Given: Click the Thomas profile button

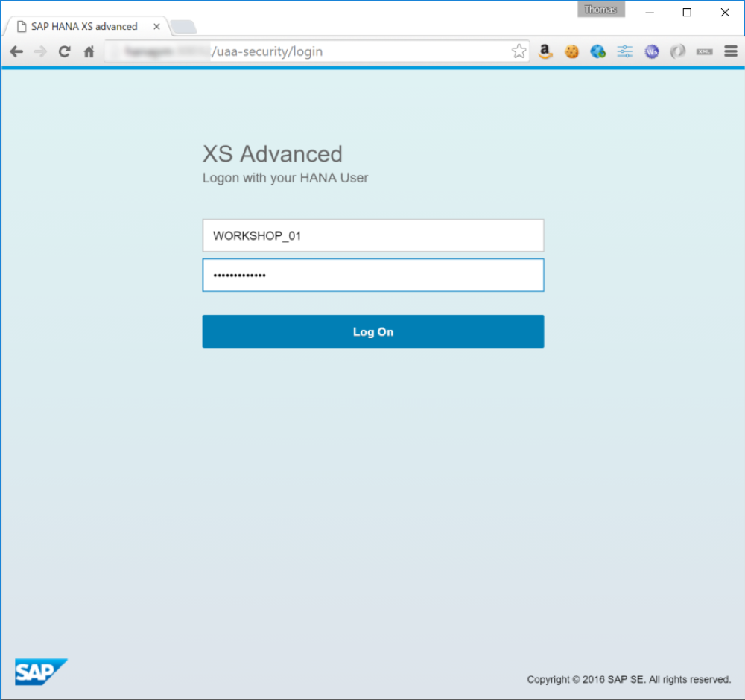Looking at the screenshot, I should pyautogui.click(x=600, y=10).
